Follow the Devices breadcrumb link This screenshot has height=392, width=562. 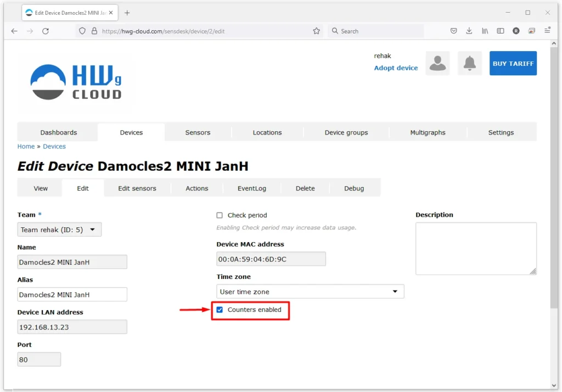[54, 147]
